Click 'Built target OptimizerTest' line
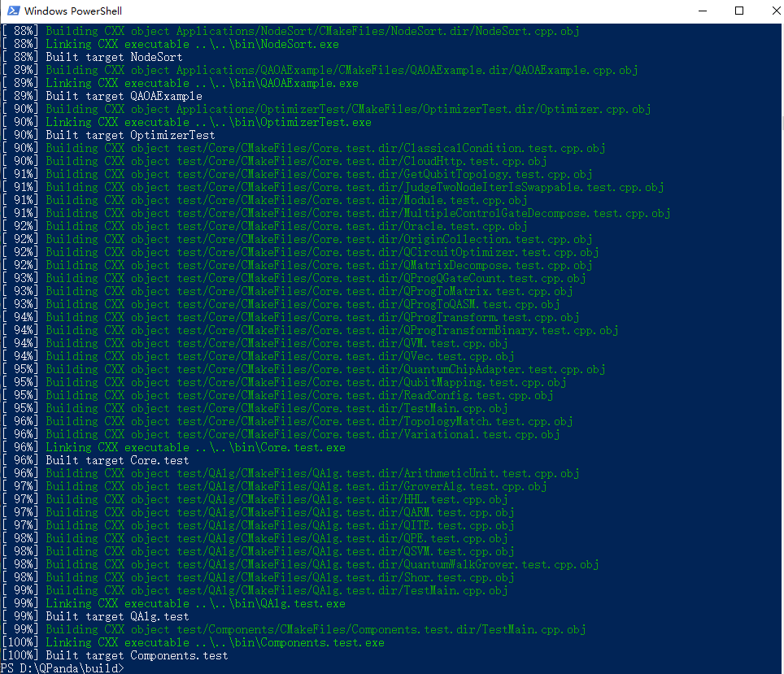The image size is (784, 674). point(108,135)
